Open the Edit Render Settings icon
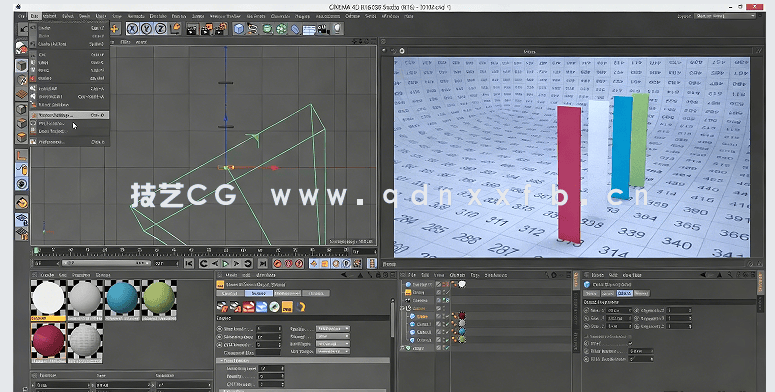This screenshot has height=392, width=775. tap(221, 29)
